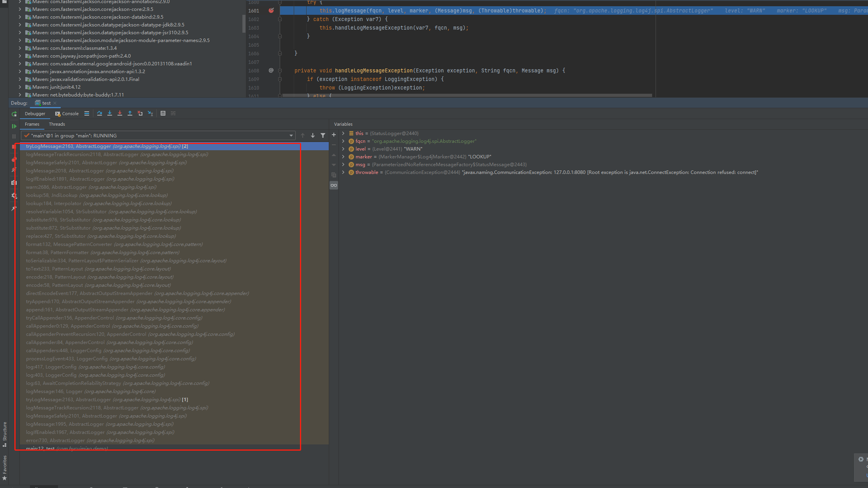Expand marker LOOKUP variable

(x=343, y=157)
